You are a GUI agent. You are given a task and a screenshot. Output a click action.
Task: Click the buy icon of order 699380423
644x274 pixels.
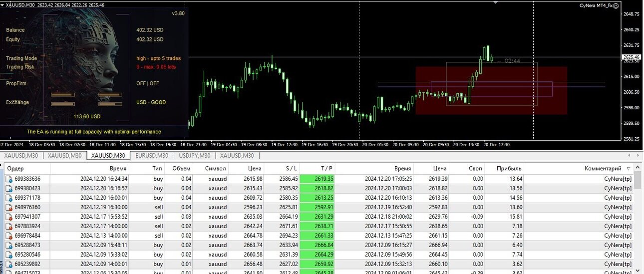9,188
